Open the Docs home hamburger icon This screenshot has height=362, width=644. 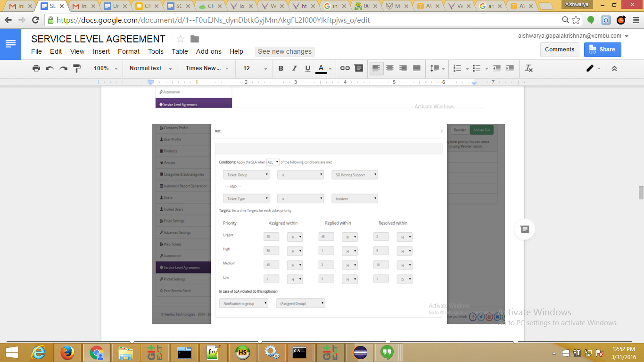(x=10, y=44)
